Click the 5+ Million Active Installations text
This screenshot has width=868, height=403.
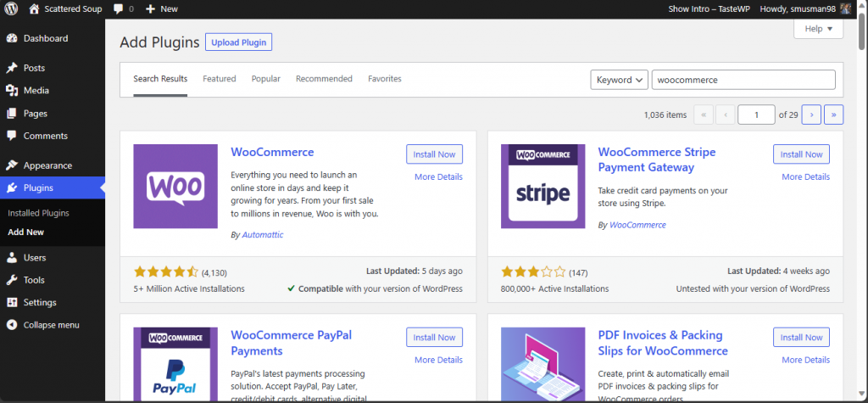(x=189, y=288)
